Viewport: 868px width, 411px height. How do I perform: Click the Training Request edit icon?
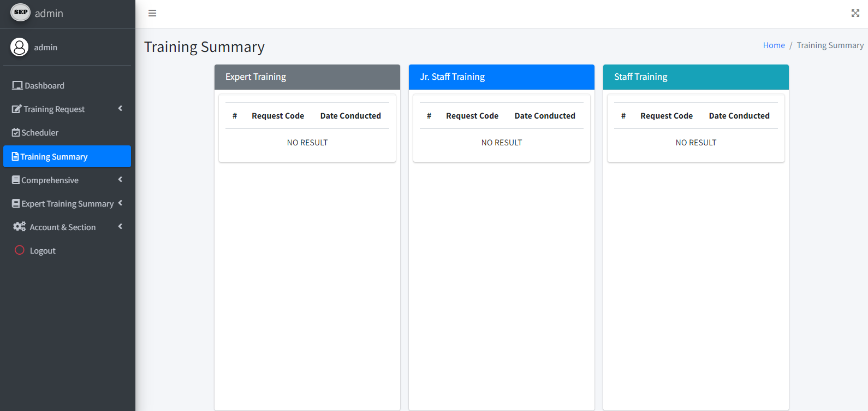pos(17,109)
